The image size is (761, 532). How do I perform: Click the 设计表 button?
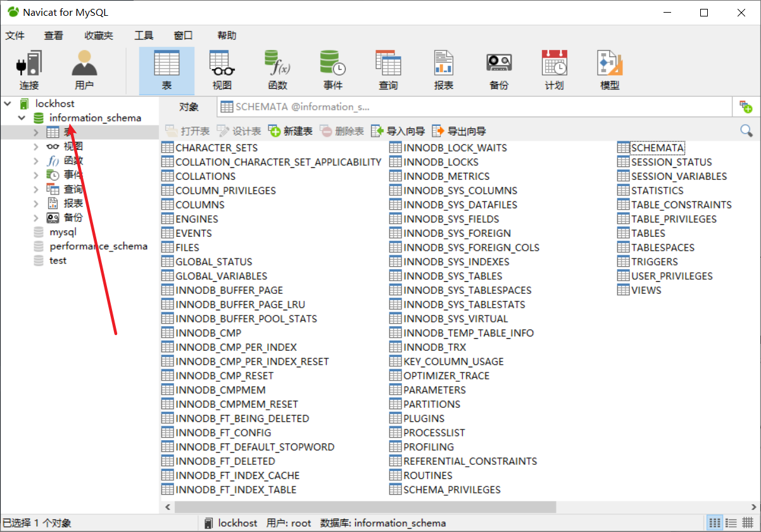[x=239, y=131]
